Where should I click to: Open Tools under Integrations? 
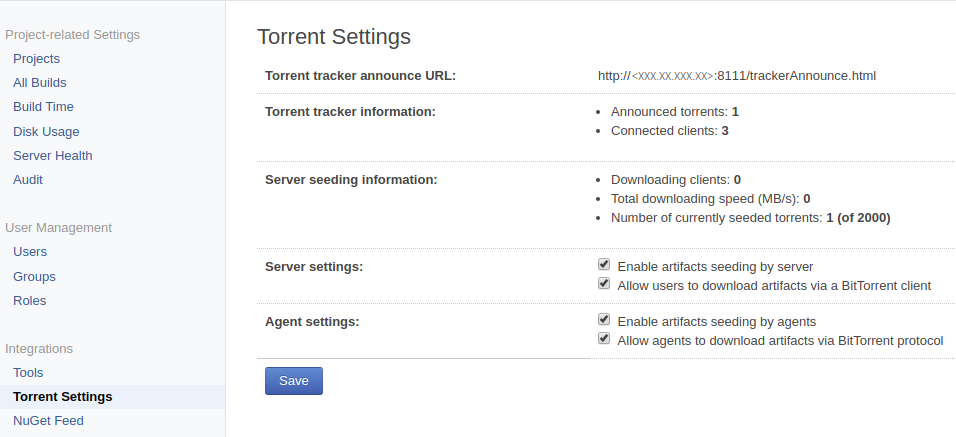(28, 372)
